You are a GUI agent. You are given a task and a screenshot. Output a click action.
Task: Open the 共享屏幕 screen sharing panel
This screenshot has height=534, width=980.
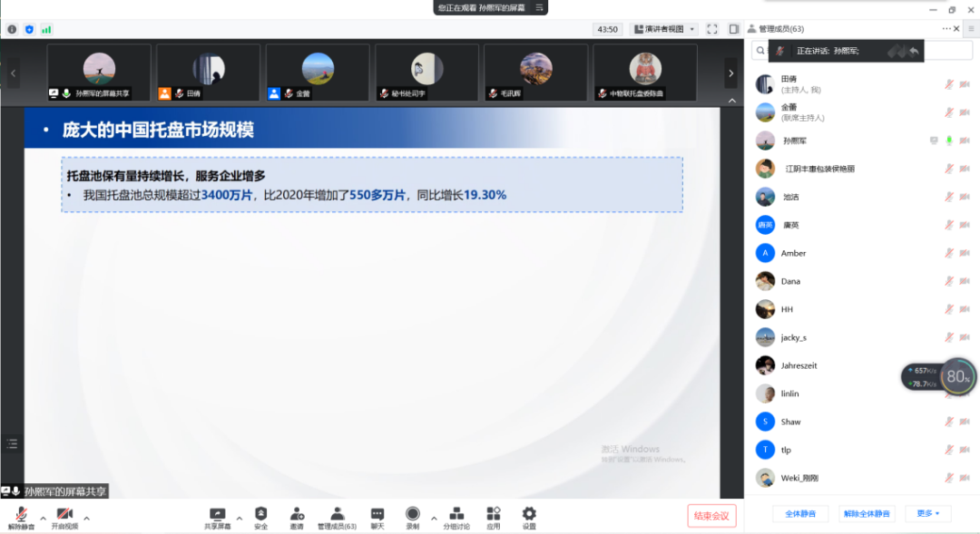(218, 516)
